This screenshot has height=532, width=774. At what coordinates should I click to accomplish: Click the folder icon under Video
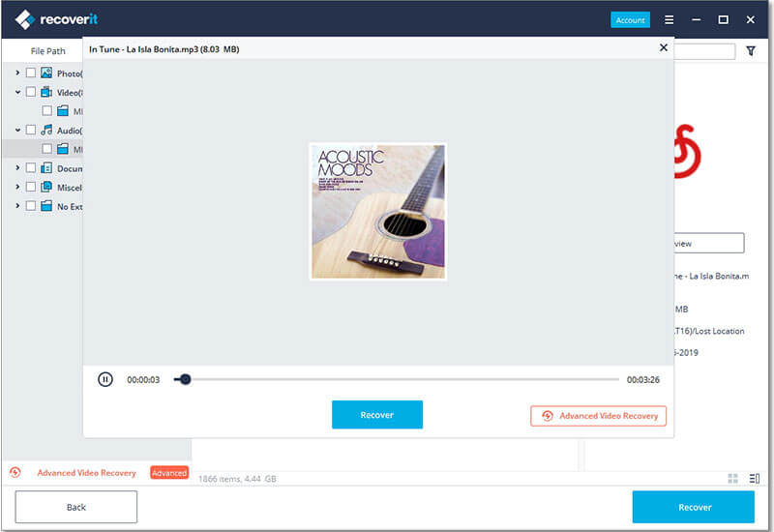[63, 110]
